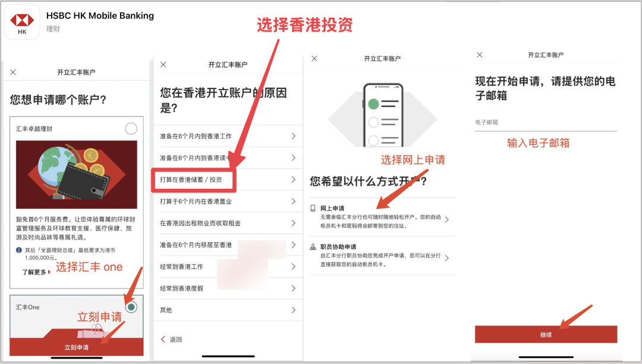The height and width of the screenshot is (364, 642).
Task: Open chevron for 经常到香港度假
Action: tap(294, 289)
